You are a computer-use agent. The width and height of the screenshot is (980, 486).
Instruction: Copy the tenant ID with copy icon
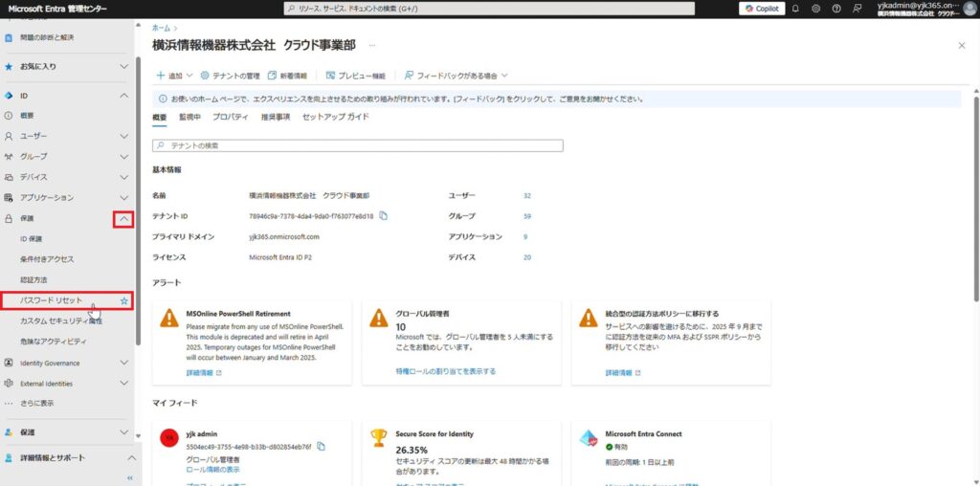(384, 216)
